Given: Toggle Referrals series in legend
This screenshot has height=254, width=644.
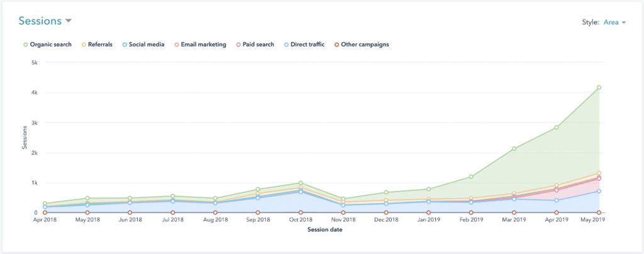Looking at the screenshot, I should [x=97, y=45].
